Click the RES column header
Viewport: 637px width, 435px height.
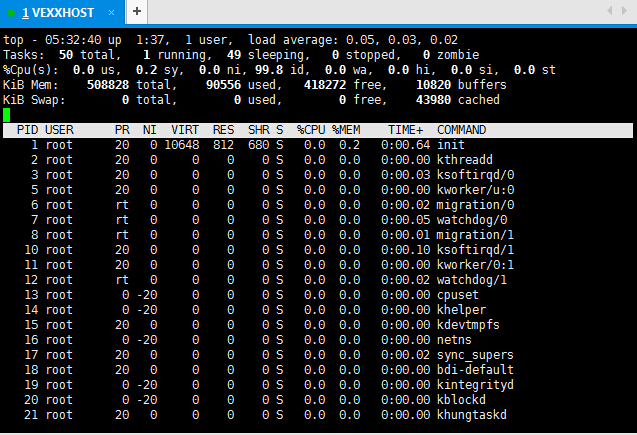click(223, 130)
